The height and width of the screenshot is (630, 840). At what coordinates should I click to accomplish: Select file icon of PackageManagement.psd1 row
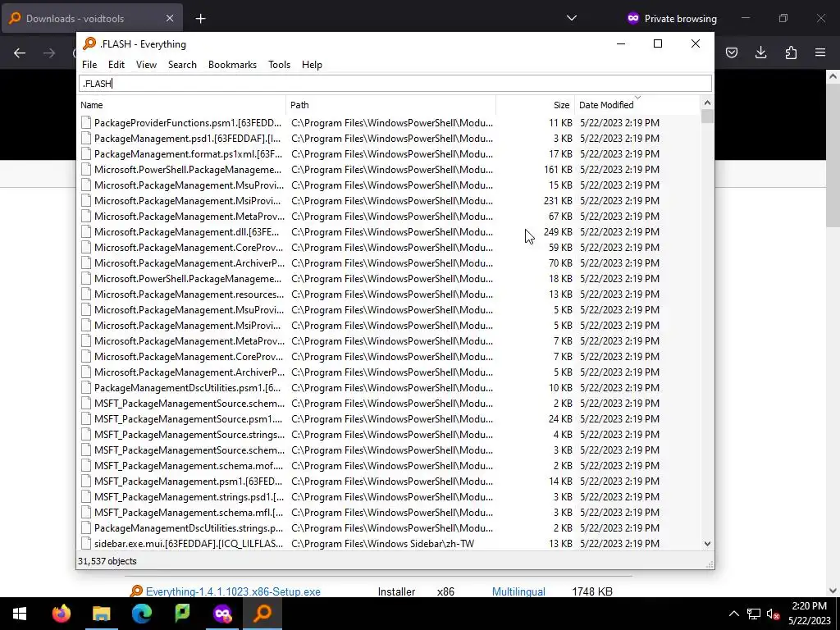pyautogui.click(x=85, y=138)
